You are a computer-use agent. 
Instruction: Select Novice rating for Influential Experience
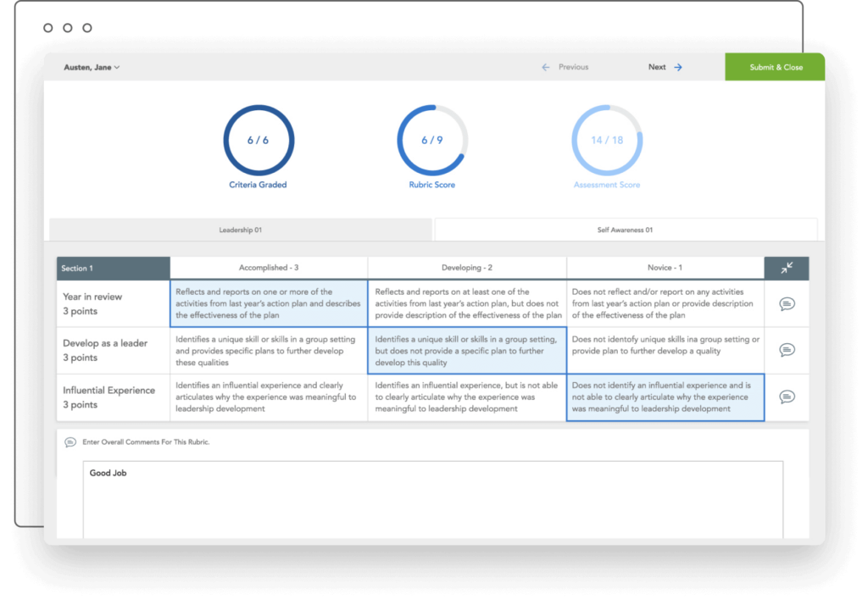665,397
